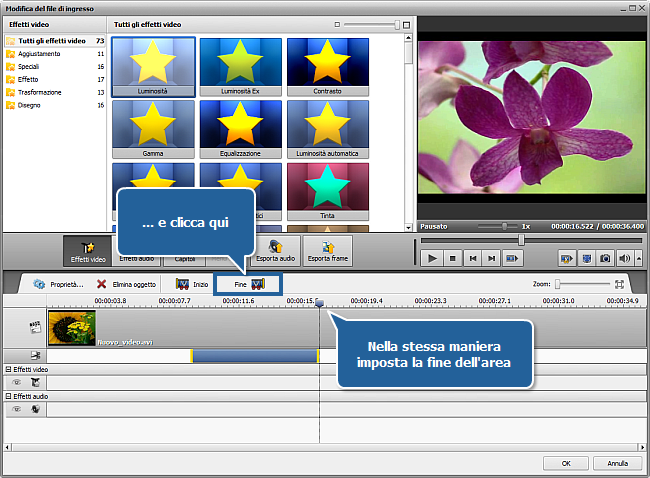Jump to next frame button
Image resolution: width=650 pixels, height=478 pixels.
click(x=491, y=258)
